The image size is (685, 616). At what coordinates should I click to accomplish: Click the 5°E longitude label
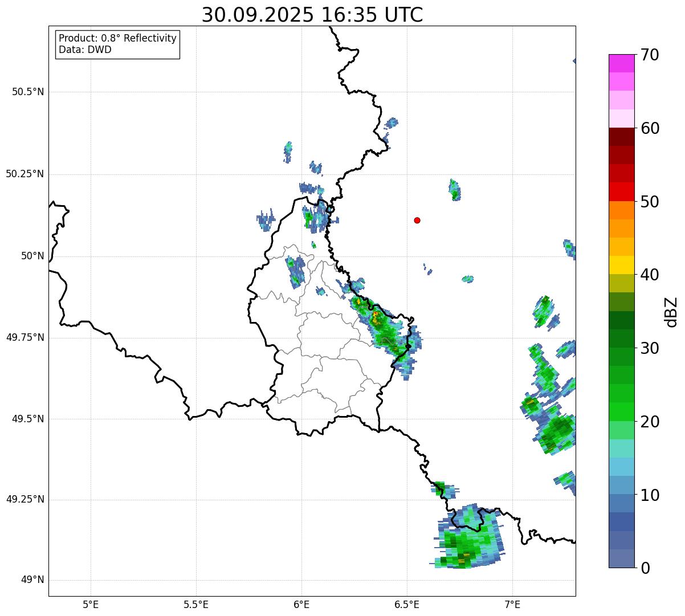point(91,604)
